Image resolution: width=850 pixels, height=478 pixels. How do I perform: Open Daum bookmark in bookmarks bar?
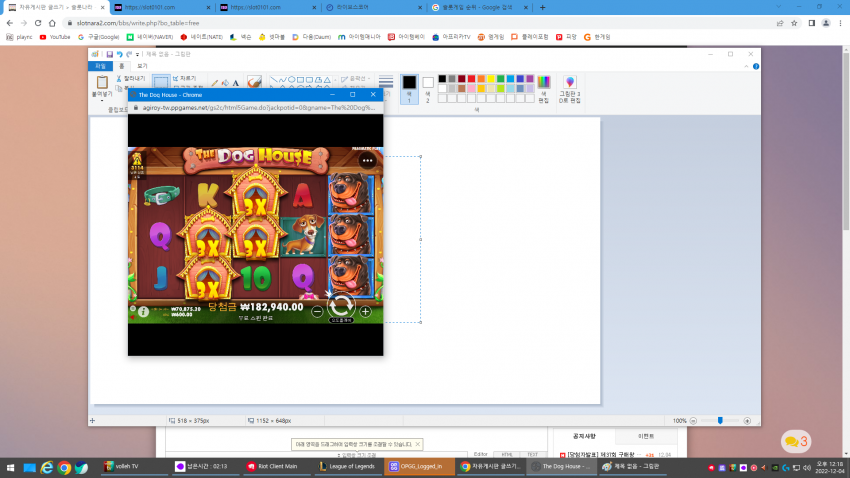pyautogui.click(x=311, y=37)
